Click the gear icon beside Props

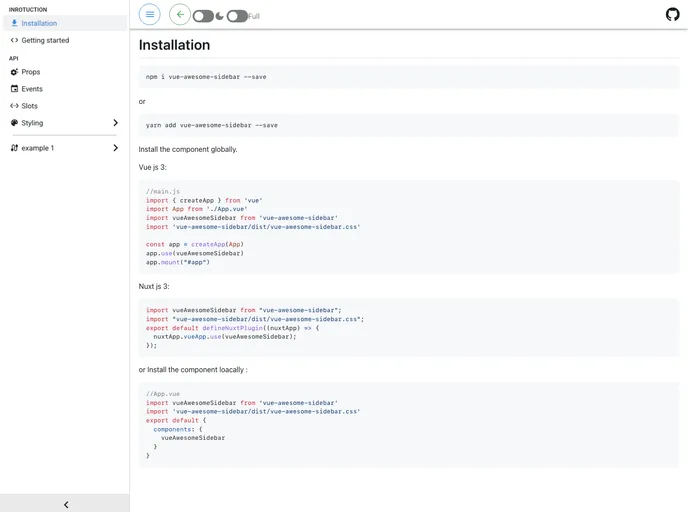click(14, 72)
